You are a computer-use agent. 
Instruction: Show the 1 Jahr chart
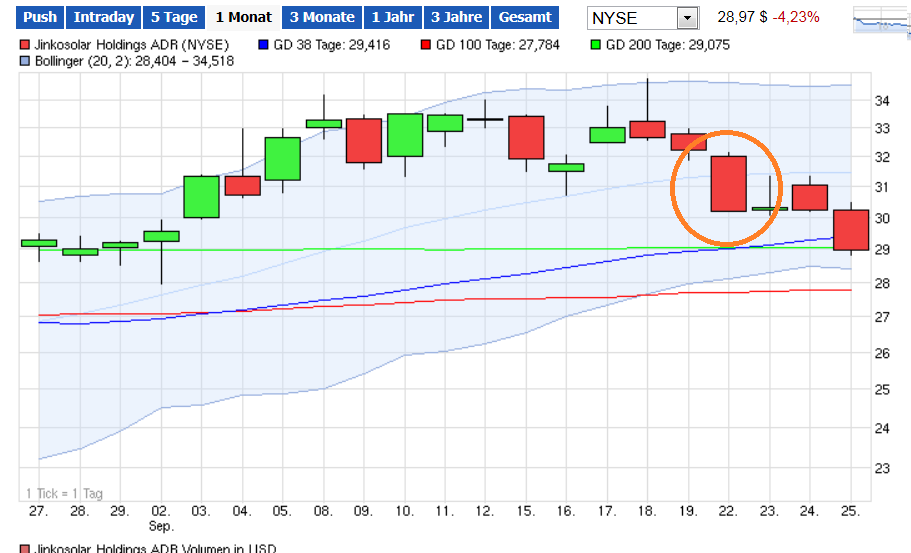coord(393,17)
